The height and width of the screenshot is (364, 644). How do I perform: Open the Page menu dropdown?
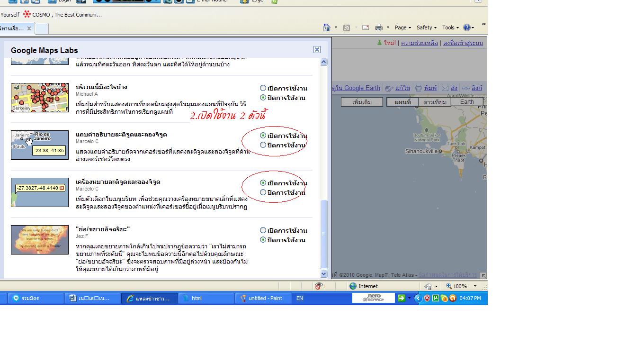click(403, 27)
